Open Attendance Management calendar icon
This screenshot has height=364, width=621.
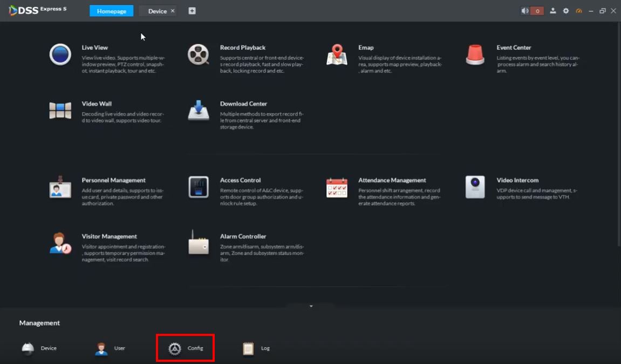click(337, 188)
